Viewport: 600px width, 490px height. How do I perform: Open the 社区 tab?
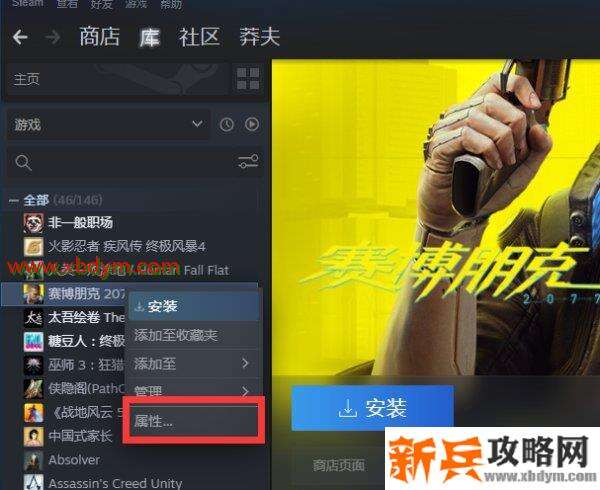199,37
